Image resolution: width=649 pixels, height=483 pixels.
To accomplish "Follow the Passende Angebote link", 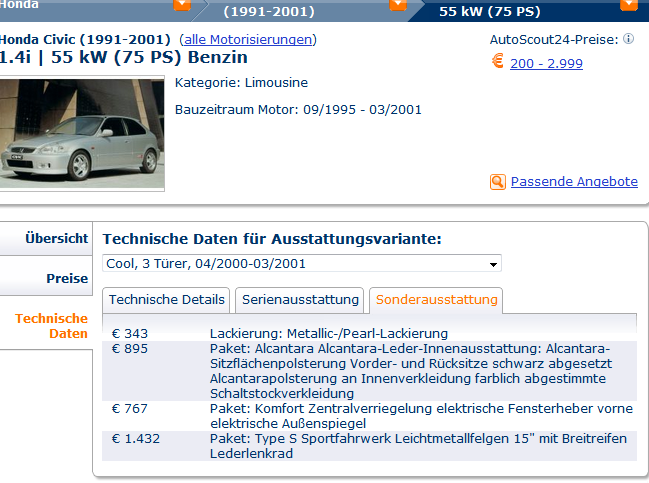I will coord(574,182).
